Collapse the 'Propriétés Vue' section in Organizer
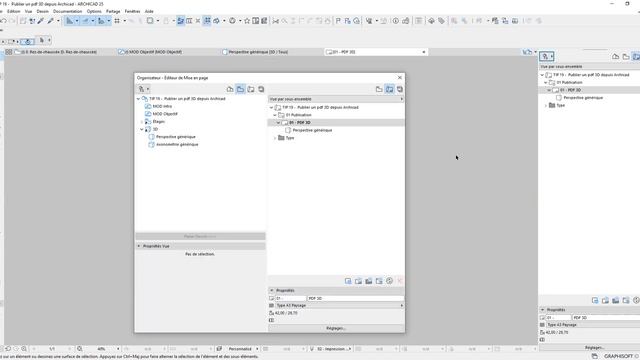Screen dimensions: 640x360 (139, 246)
